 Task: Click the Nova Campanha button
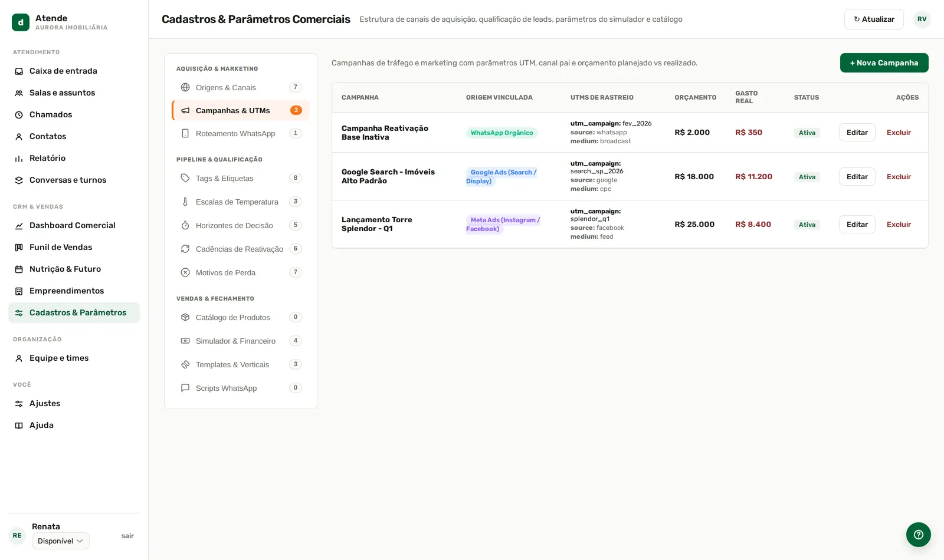pos(884,63)
